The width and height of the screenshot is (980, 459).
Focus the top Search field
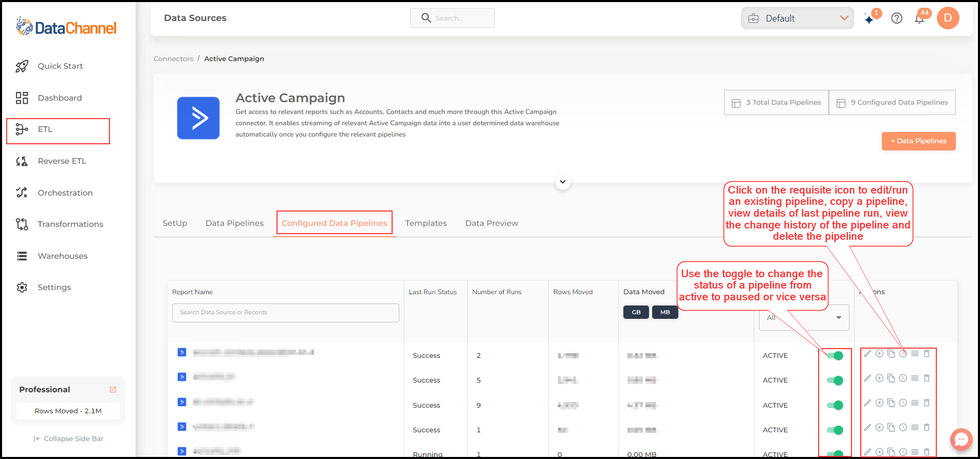point(452,18)
